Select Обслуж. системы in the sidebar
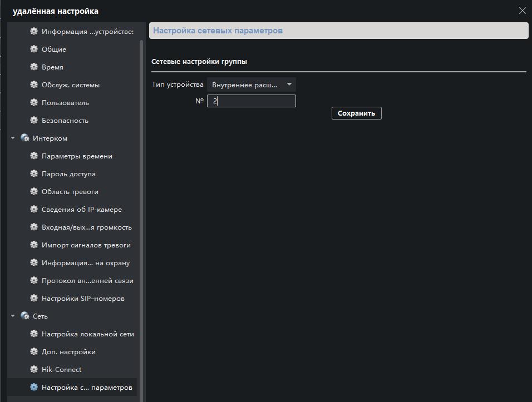This screenshot has height=402, width=532. coord(71,85)
